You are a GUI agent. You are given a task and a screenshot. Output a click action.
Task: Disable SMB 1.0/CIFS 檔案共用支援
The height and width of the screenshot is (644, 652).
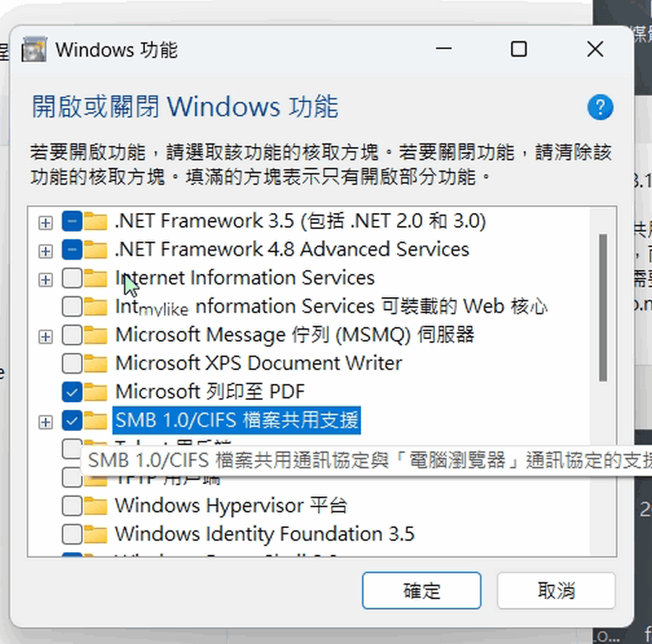click(x=72, y=420)
